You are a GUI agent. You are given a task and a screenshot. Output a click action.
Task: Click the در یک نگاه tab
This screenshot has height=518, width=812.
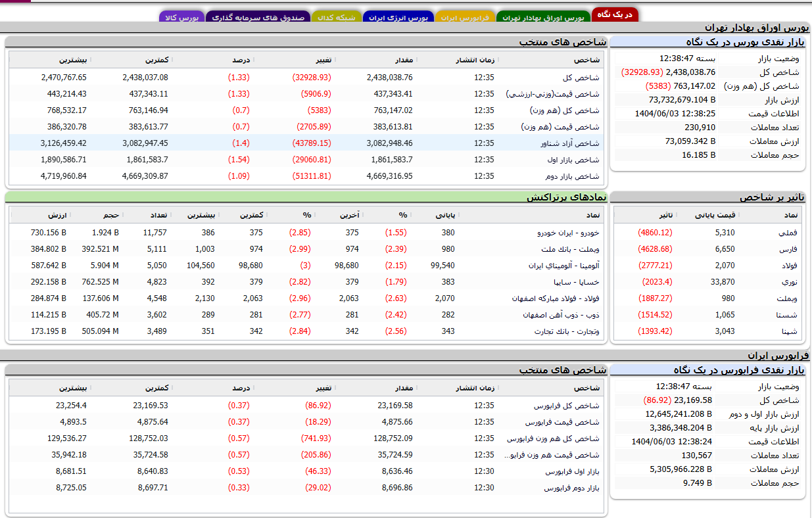pyautogui.click(x=614, y=14)
